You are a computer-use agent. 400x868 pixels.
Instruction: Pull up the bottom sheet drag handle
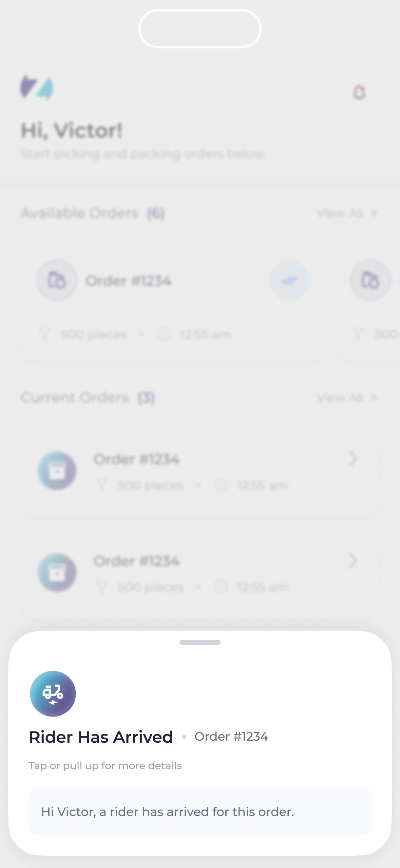200,642
